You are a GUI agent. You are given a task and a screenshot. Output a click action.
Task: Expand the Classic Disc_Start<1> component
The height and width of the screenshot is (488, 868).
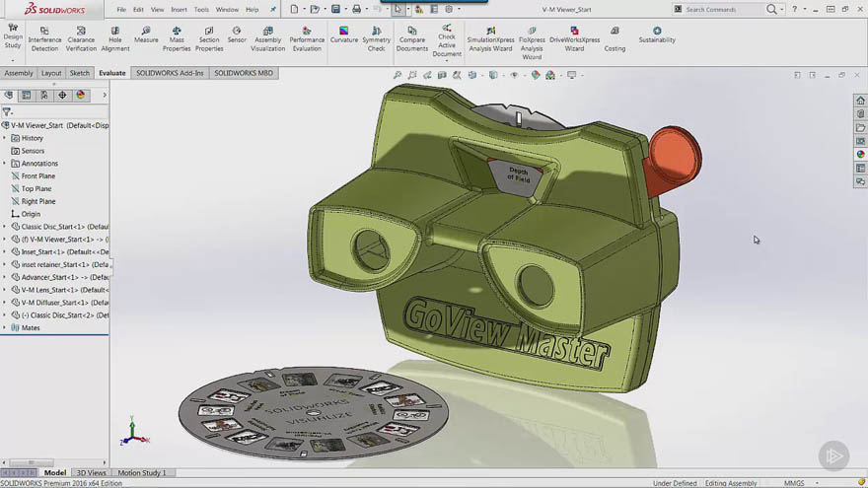pos(4,227)
